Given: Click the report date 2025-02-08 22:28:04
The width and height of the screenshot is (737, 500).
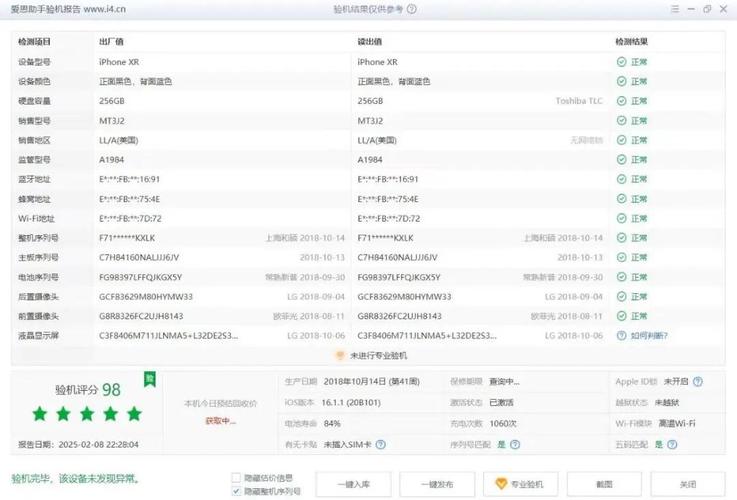Looking at the screenshot, I should 99,445.
